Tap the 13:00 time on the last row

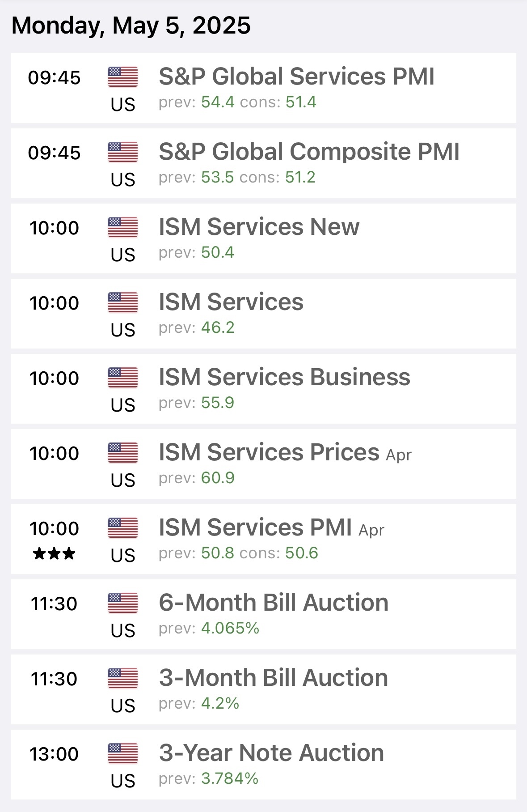click(x=54, y=754)
